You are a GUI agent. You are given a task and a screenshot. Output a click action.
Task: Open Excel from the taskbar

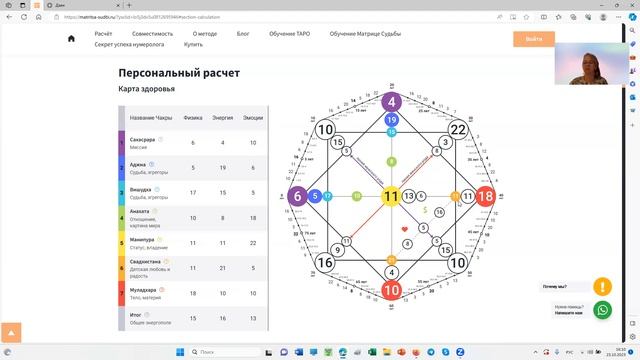[x=372, y=352]
